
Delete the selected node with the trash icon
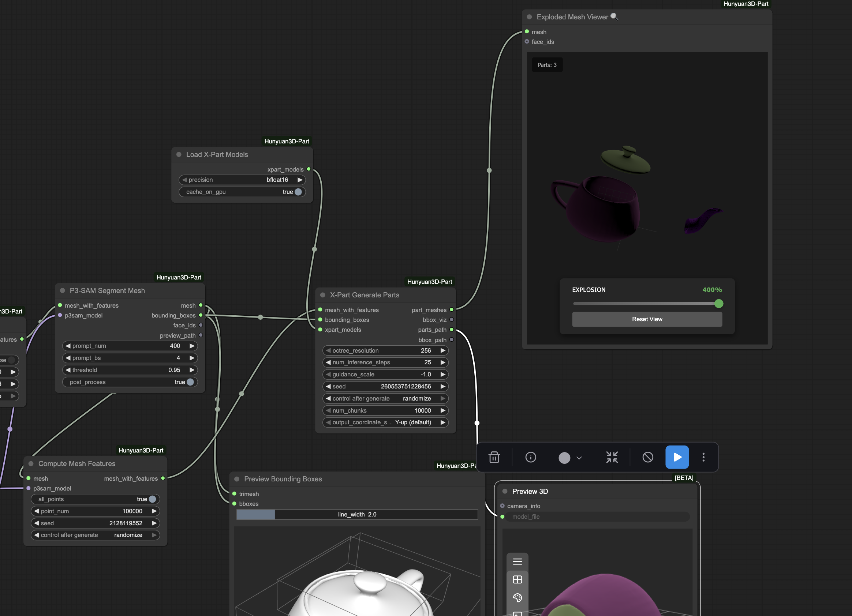[494, 457]
